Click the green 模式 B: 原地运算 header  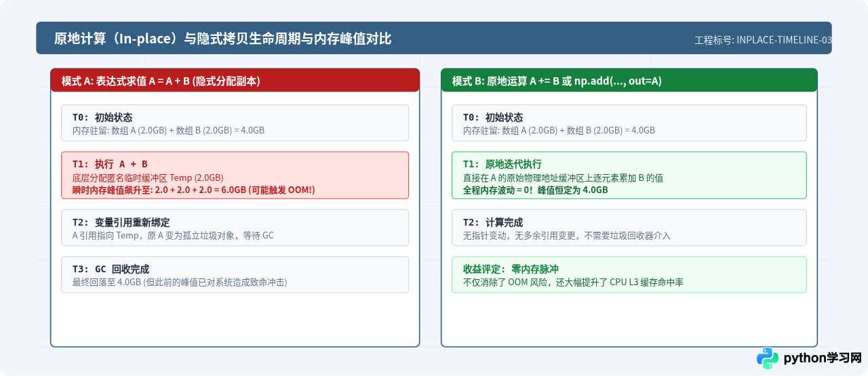coord(629,80)
